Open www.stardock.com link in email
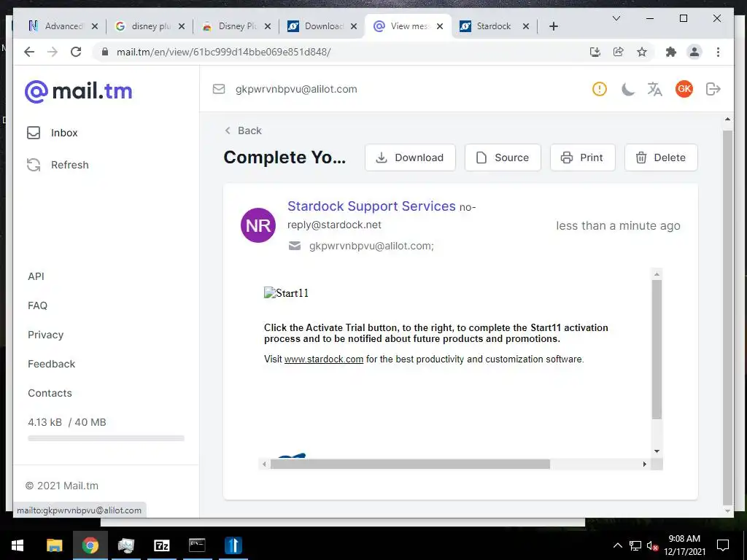Screen dimensions: 747x560 click(324, 359)
